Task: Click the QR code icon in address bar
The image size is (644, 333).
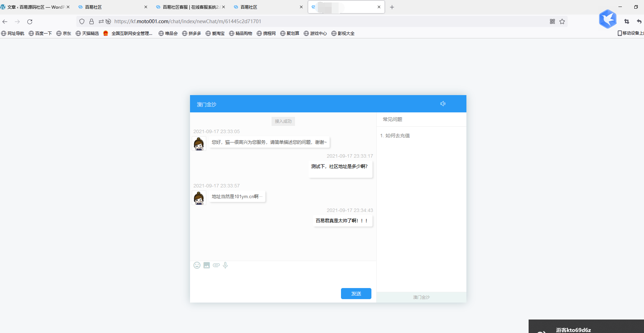Action: click(x=552, y=21)
